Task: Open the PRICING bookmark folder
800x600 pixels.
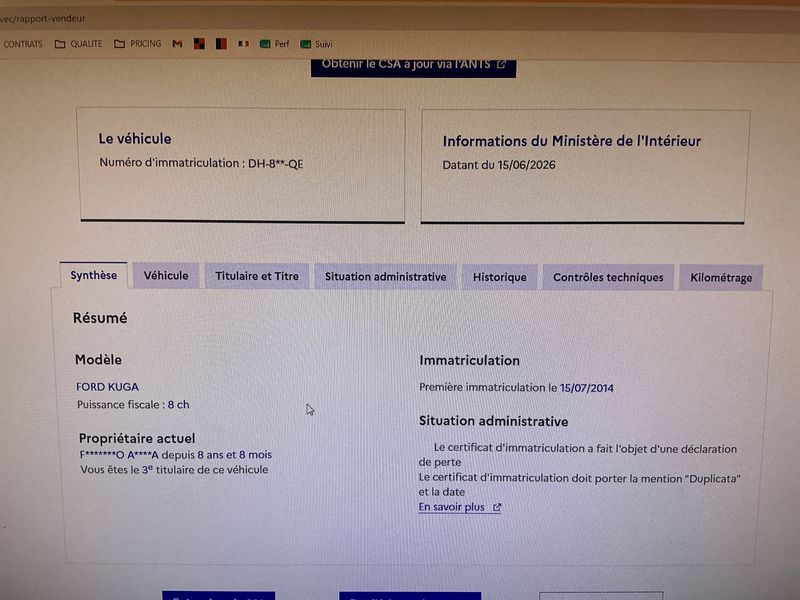Action: point(138,44)
